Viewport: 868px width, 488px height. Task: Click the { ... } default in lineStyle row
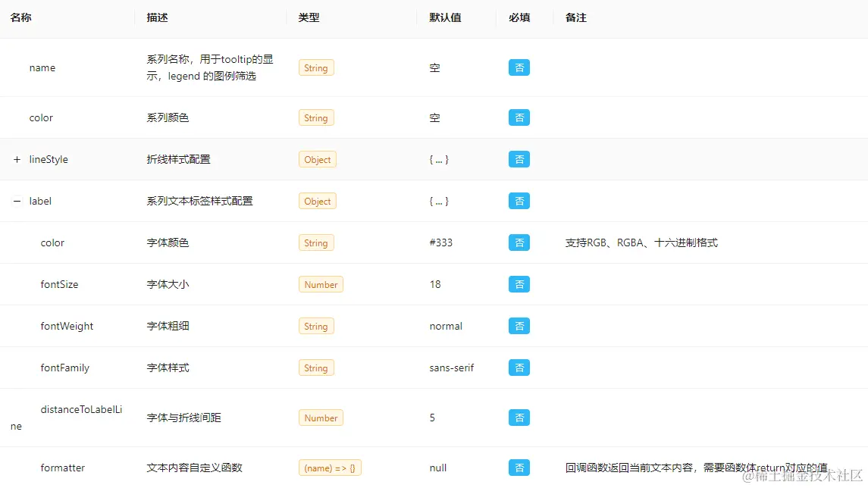coord(439,159)
